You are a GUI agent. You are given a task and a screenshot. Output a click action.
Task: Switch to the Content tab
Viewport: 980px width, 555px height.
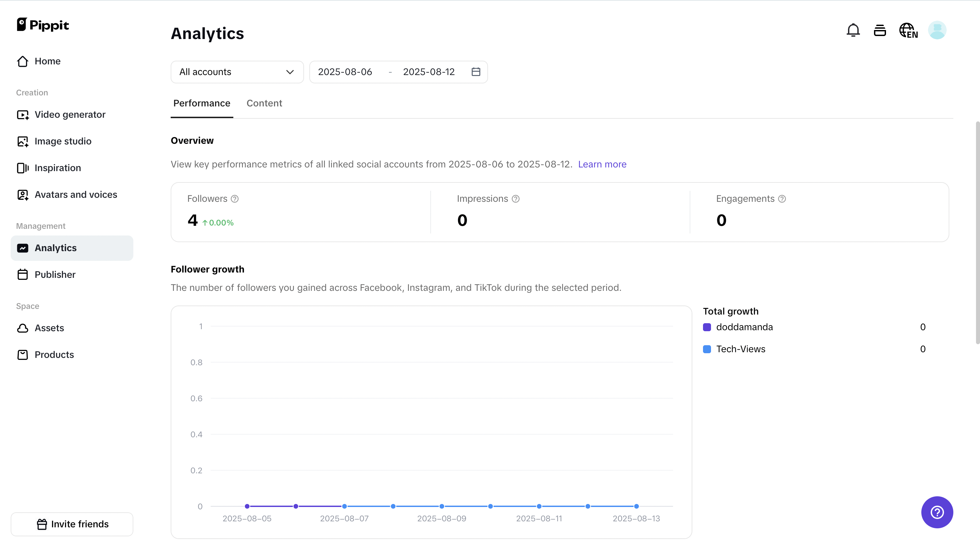pos(264,103)
